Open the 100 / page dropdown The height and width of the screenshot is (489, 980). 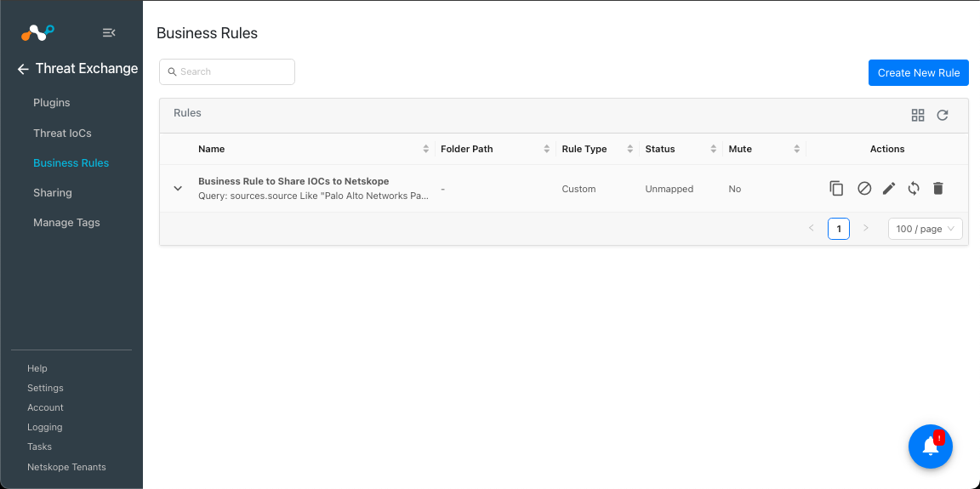click(x=925, y=229)
